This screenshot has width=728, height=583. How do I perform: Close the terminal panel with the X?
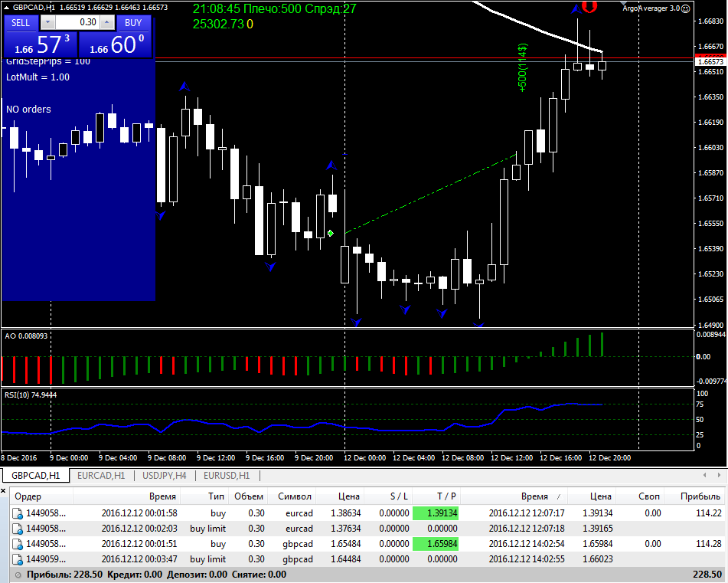coord(3,490)
